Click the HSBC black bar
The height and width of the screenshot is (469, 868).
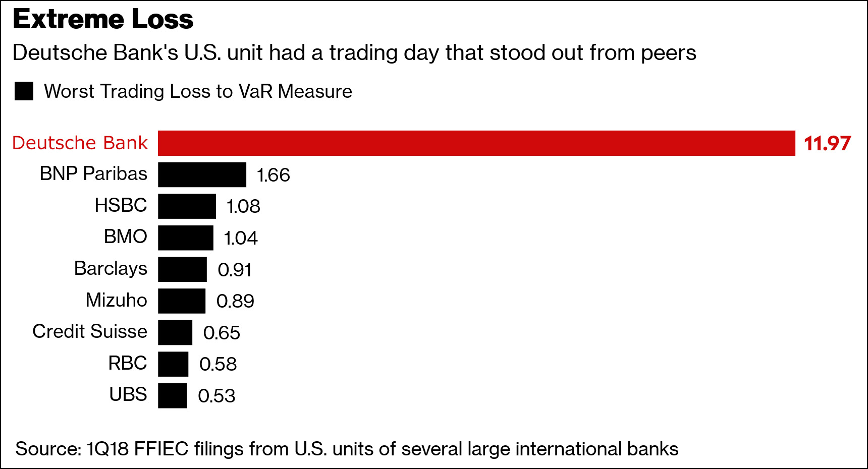click(x=187, y=206)
